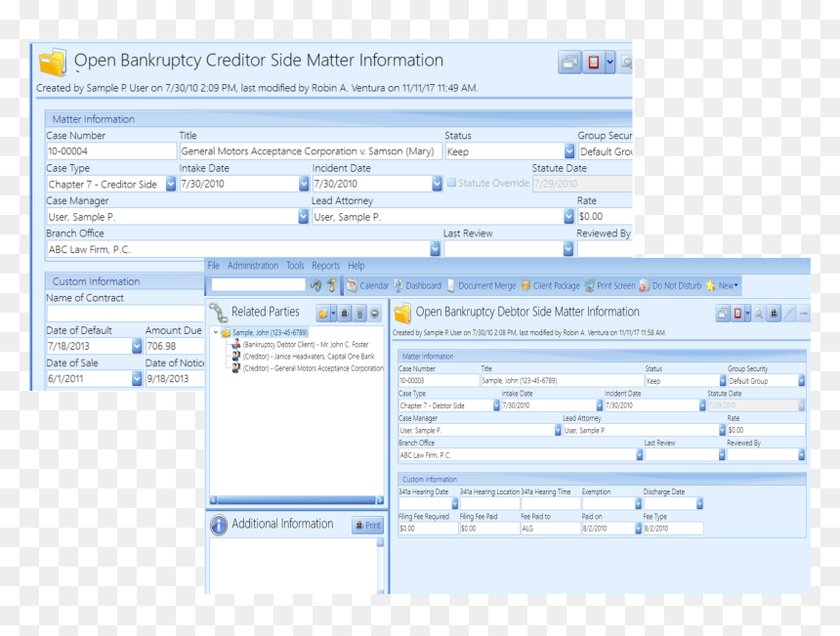Click folder icon button in Related Parties header
840x636 pixels.
(x=323, y=314)
